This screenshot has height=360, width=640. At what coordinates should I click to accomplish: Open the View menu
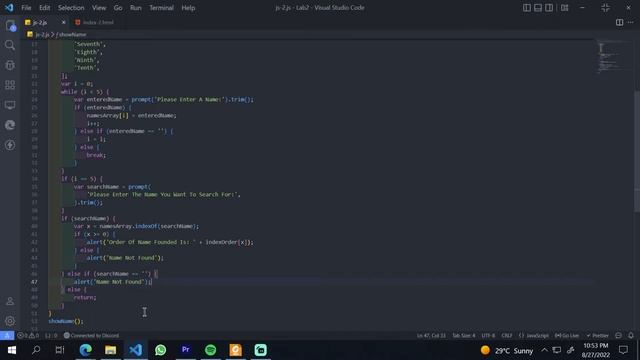tap(99, 8)
